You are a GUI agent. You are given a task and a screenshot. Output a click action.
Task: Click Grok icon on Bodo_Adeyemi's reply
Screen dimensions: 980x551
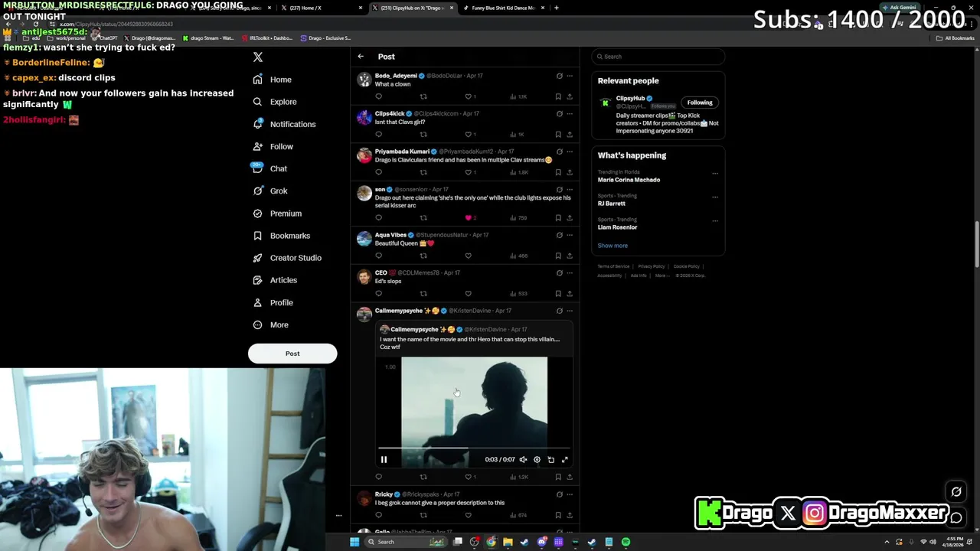[559, 76]
